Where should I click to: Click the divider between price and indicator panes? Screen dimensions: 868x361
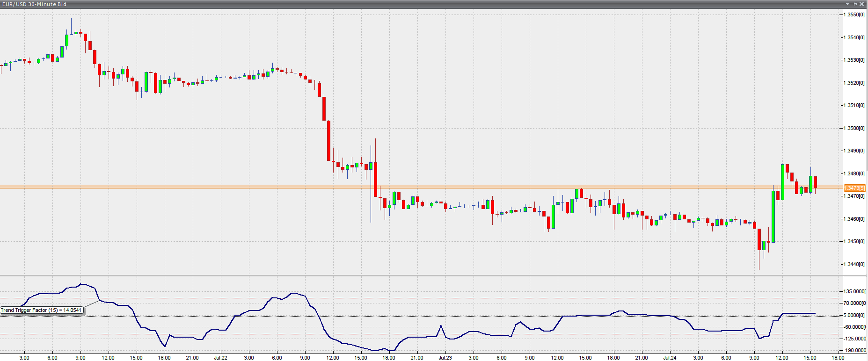pyautogui.click(x=421, y=275)
